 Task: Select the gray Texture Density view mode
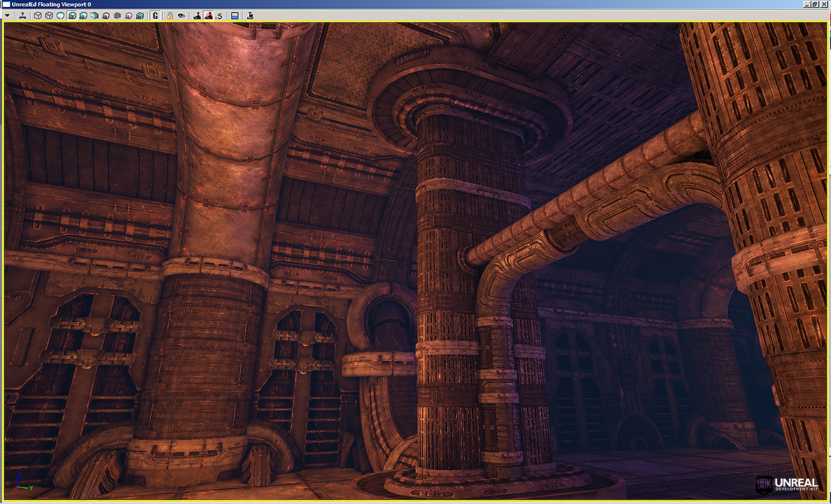coord(117,15)
